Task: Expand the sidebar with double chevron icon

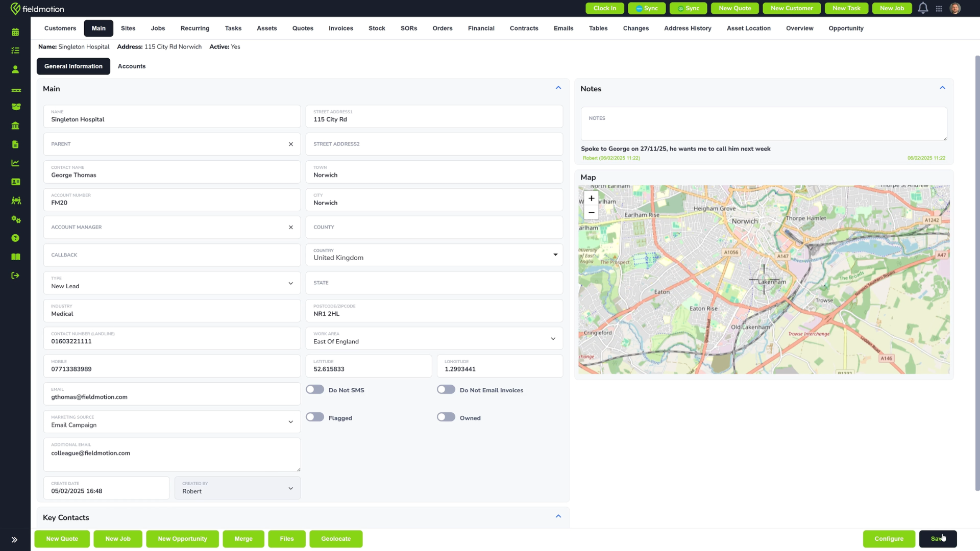Action: pyautogui.click(x=14, y=539)
